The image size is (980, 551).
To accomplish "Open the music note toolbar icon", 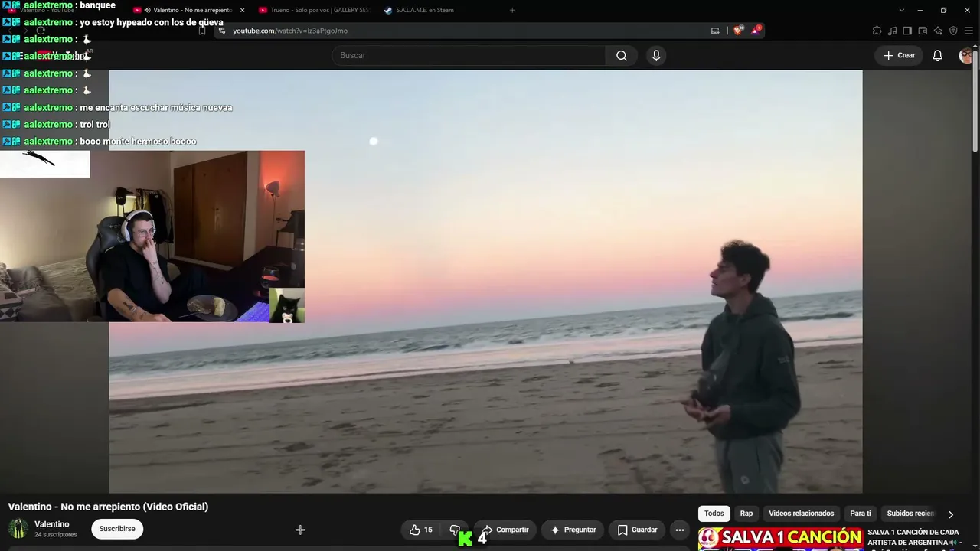I will pyautogui.click(x=892, y=31).
